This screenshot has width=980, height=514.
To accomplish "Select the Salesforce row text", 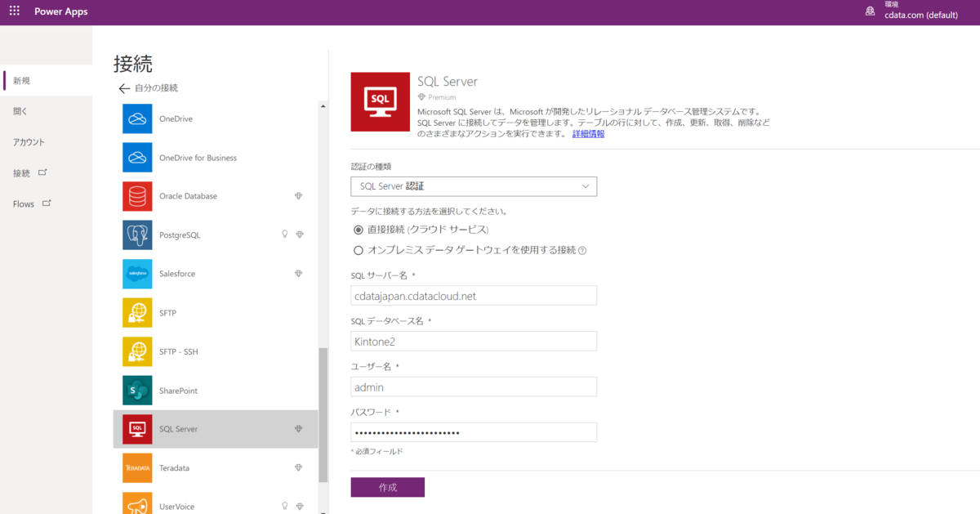I will point(177,274).
